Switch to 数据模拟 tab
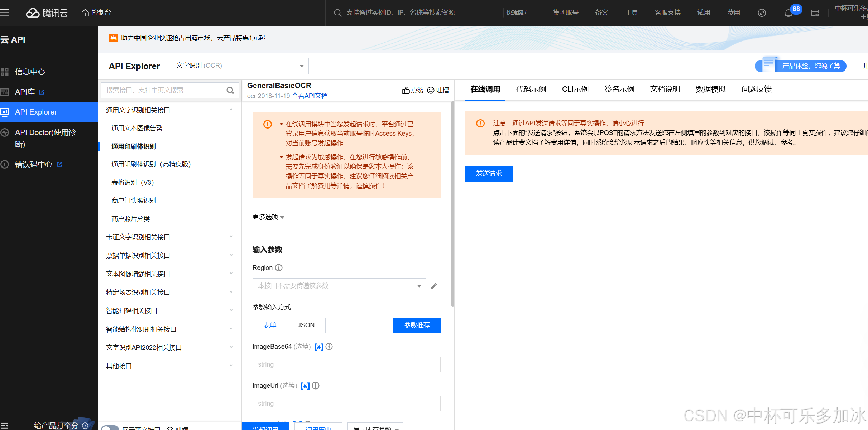Screen dimensions: 868x430 click(x=711, y=89)
